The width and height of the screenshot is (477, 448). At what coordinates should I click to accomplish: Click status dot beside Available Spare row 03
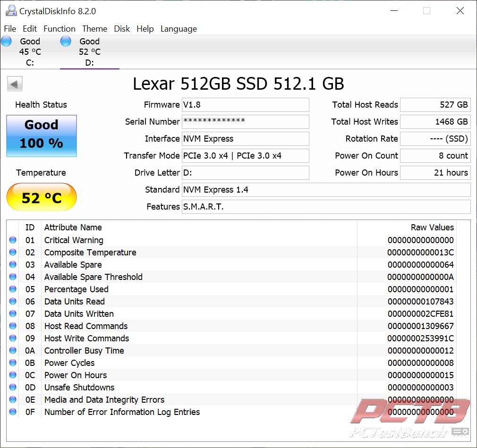[x=13, y=264]
